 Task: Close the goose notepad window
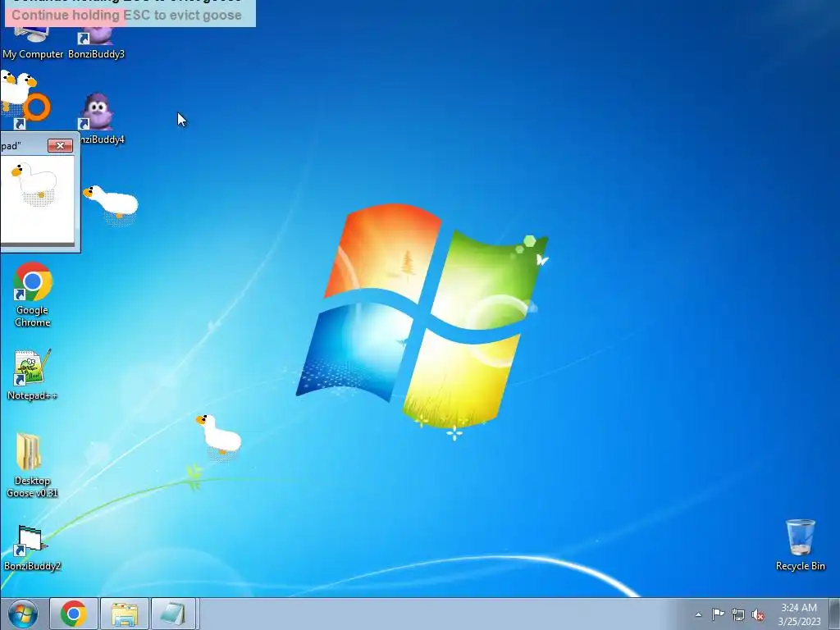[x=60, y=146]
